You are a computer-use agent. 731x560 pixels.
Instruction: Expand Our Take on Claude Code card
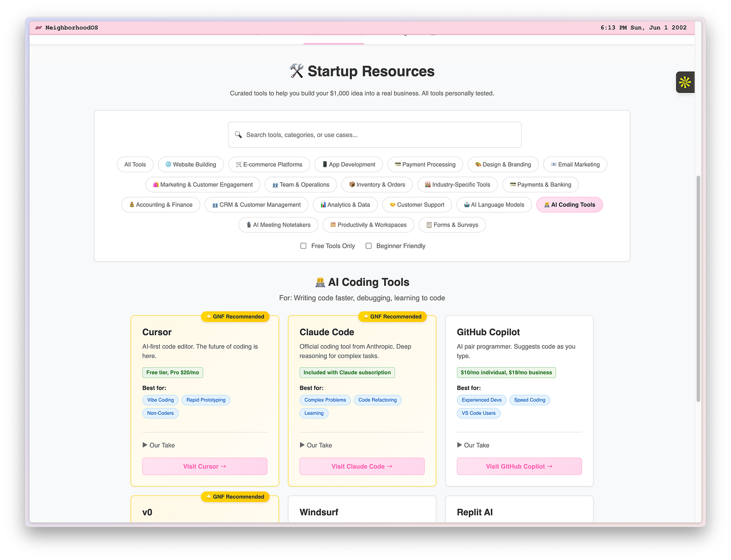pyautogui.click(x=316, y=445)
